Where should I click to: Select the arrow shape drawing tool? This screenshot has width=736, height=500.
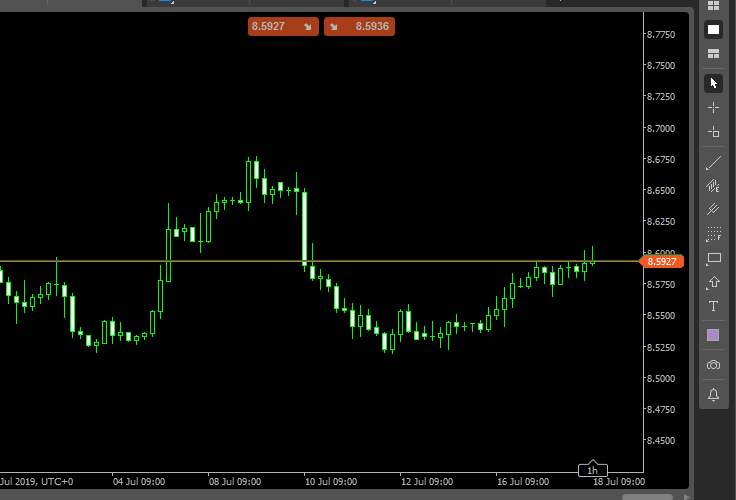713,283
